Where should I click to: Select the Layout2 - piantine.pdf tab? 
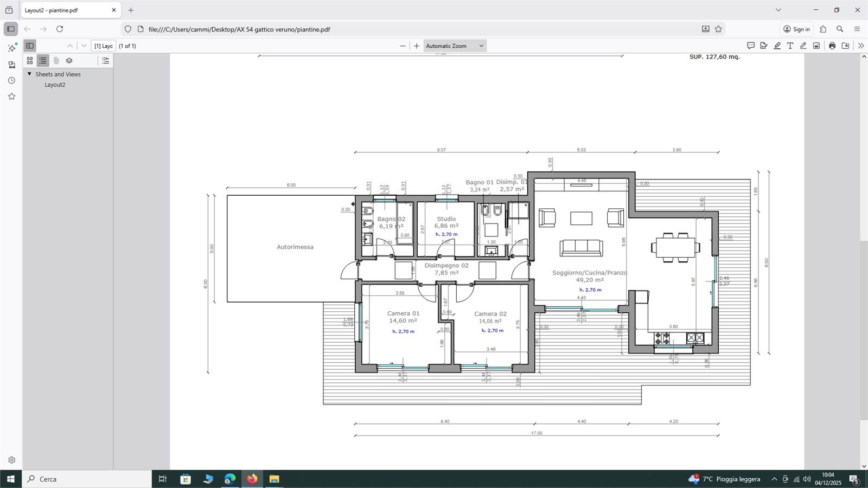point(65,10)
